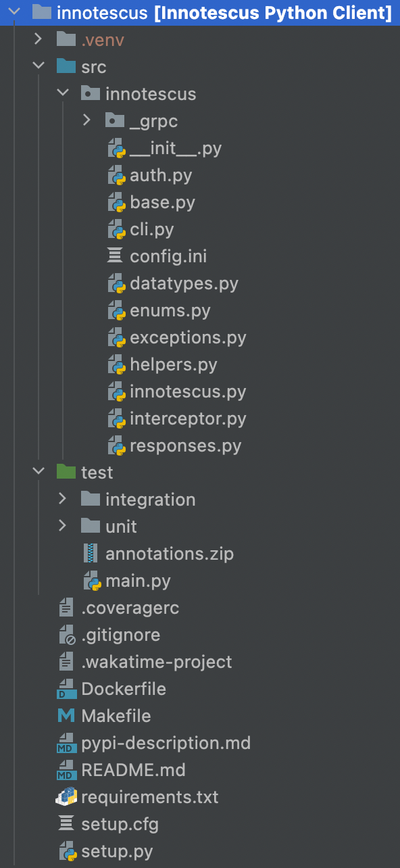Collapse the innotescus project root
The height and width of the screenshot is (868, 400).
pos(14,11)
